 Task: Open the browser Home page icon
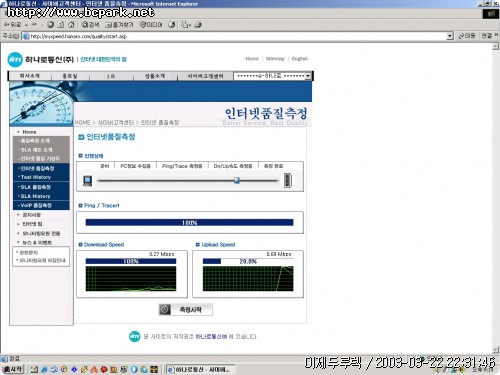pyautogui.click(x=71, y=24)
